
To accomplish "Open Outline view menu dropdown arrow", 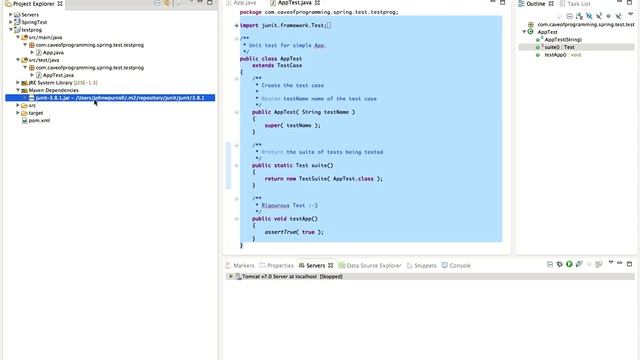I will point(631,15).
